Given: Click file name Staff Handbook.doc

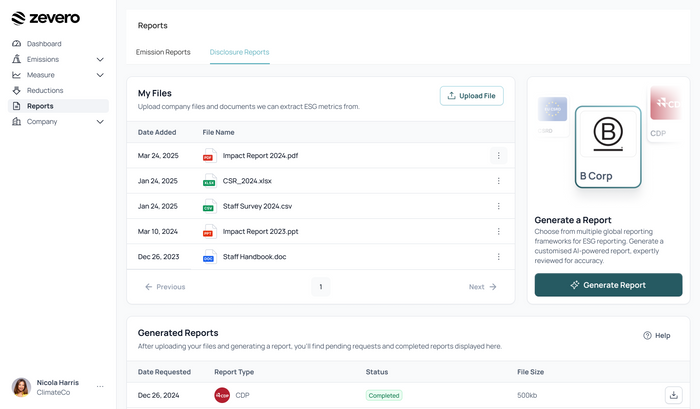Looking at the screenshot, I should [x=254, y=257].
